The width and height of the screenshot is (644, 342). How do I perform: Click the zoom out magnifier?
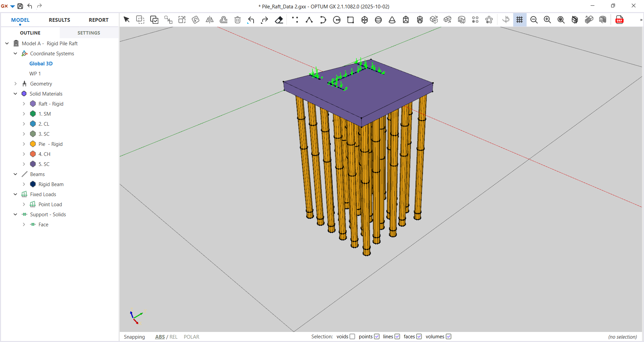coord(534,20)
